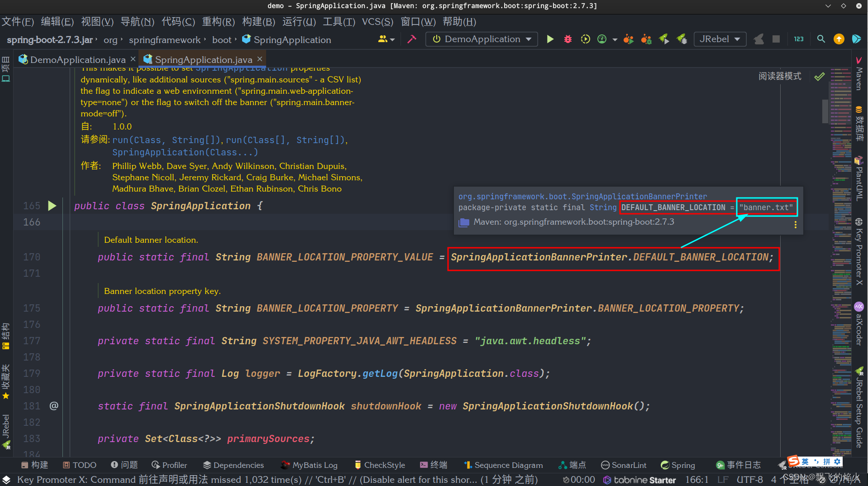Open the 收藏夹 favorites left panel
Viewport: 868px width, 486px height.
[5, 381]
